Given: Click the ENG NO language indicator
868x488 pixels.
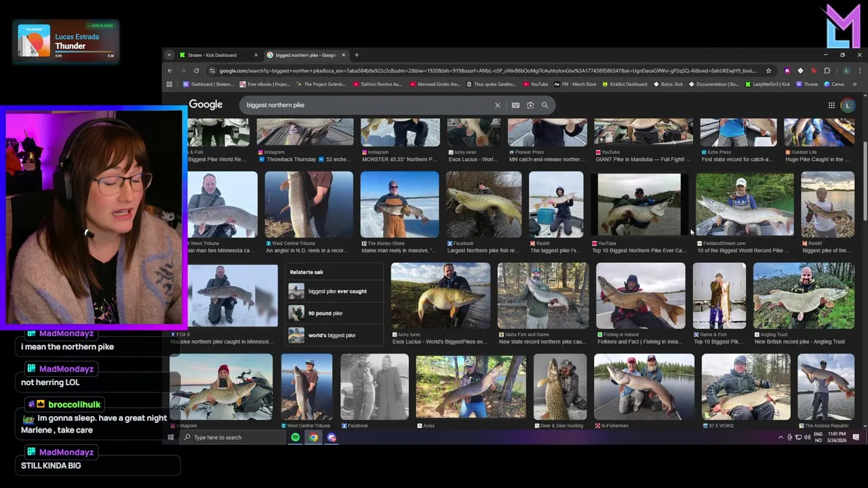Looking at the screenshot, I should 818,437.
